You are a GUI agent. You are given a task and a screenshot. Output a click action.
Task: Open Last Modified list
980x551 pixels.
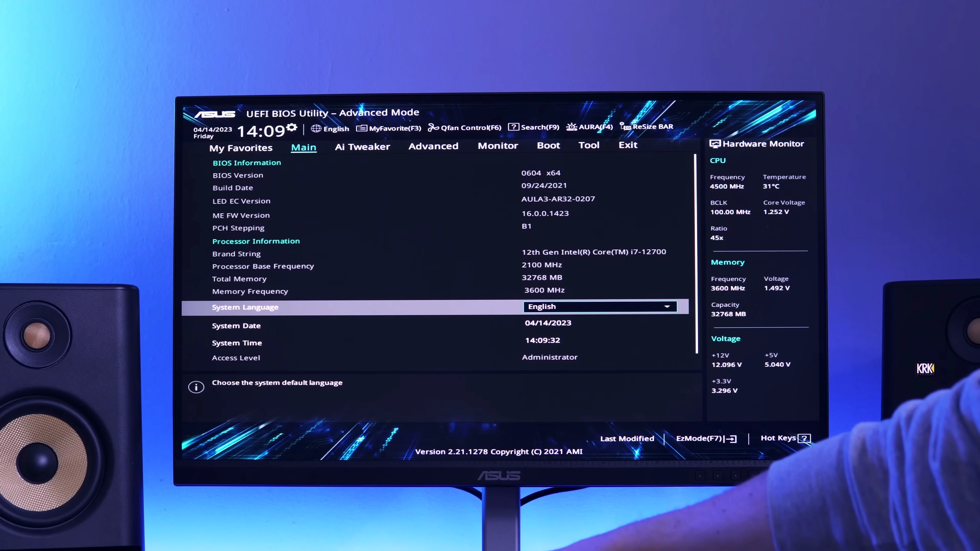coord(627,439)
